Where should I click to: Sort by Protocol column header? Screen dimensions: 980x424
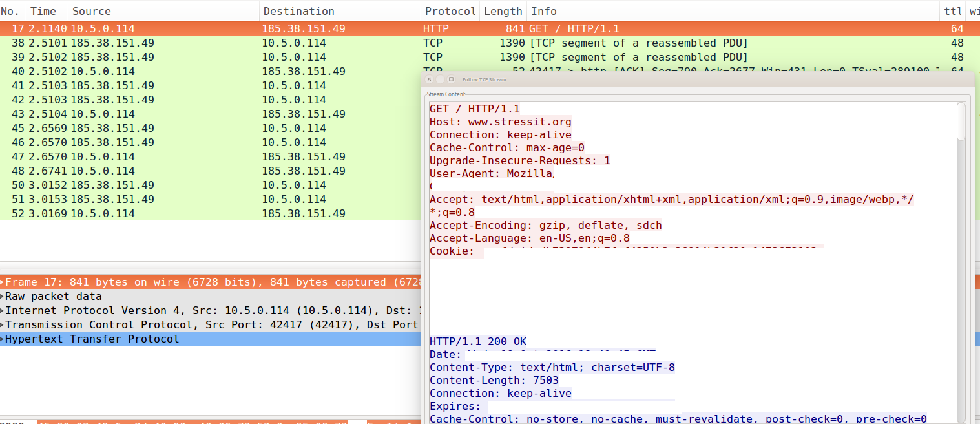pyautogui.click(x=450, y=11)
